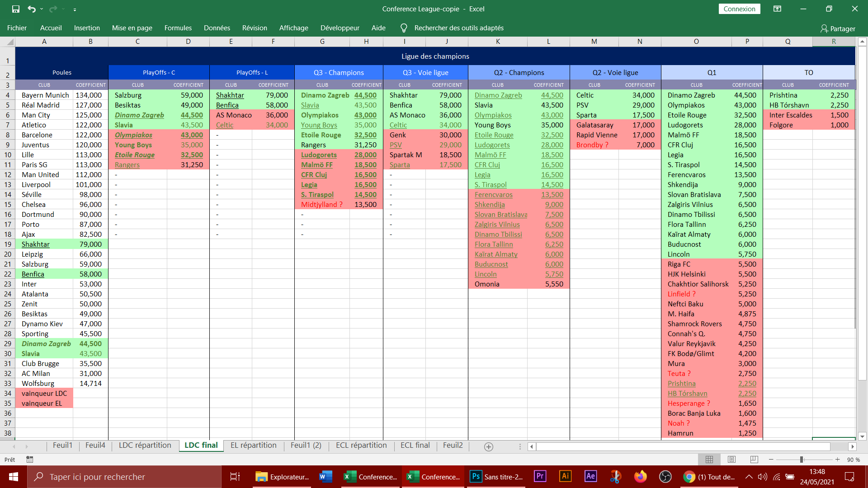The width and height of the screenshot is (868, 488).
Task: Click the horizontal scrollbar left arrow
Action: (x=532, y=447)
